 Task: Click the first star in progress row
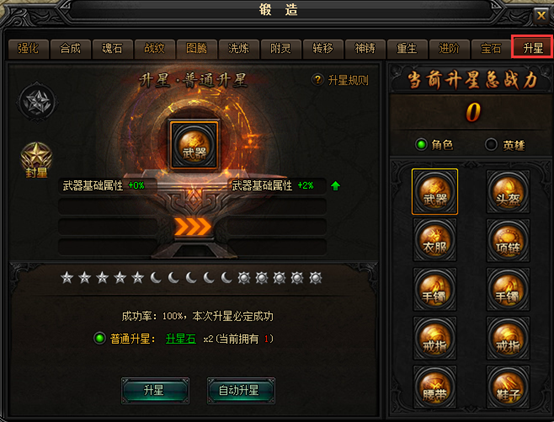[67, 278]
